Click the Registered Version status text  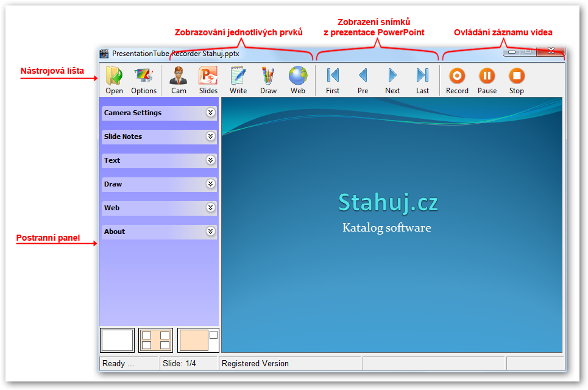[255, 363]
